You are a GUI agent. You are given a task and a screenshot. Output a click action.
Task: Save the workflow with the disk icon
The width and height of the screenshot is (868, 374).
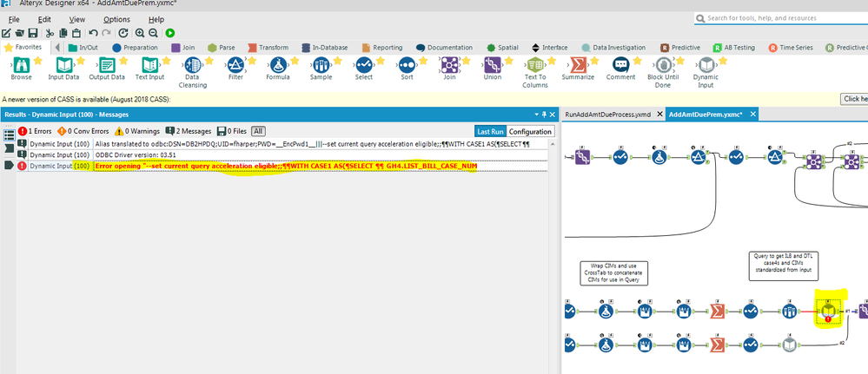(33, 33)
